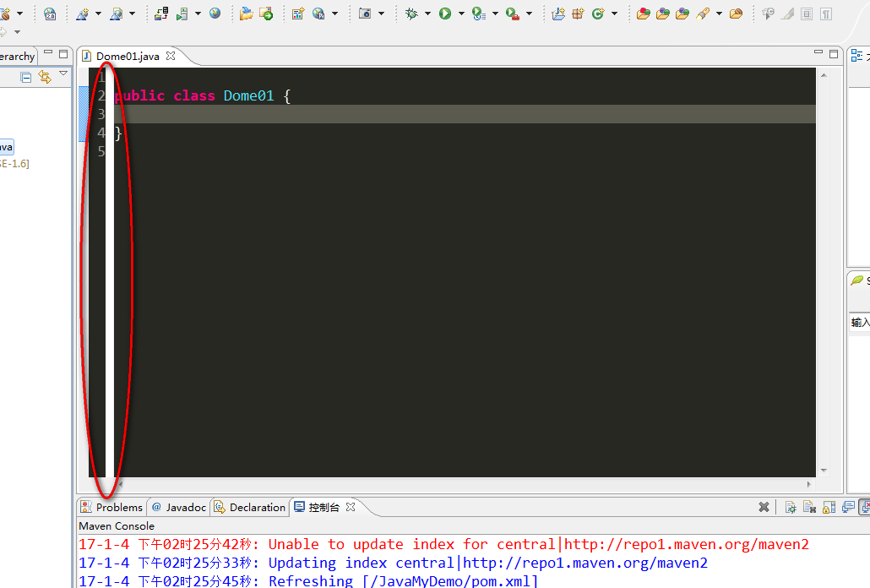The height and width of the screenshot is (588, 870).
Task: Click the new wizard icon with sparkle
Action: coord(82,14)
